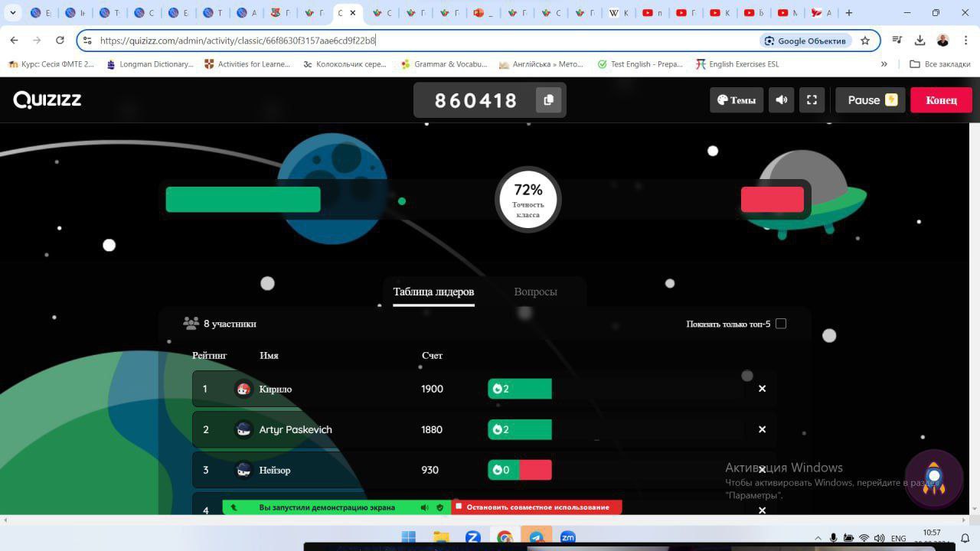The image size is (980, 551).
Task: Switch to the Вопросы tab
Action: 535,292
